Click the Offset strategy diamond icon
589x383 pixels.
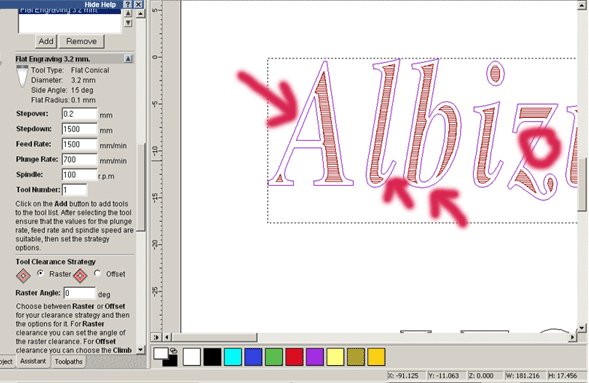tap(80, 276)
